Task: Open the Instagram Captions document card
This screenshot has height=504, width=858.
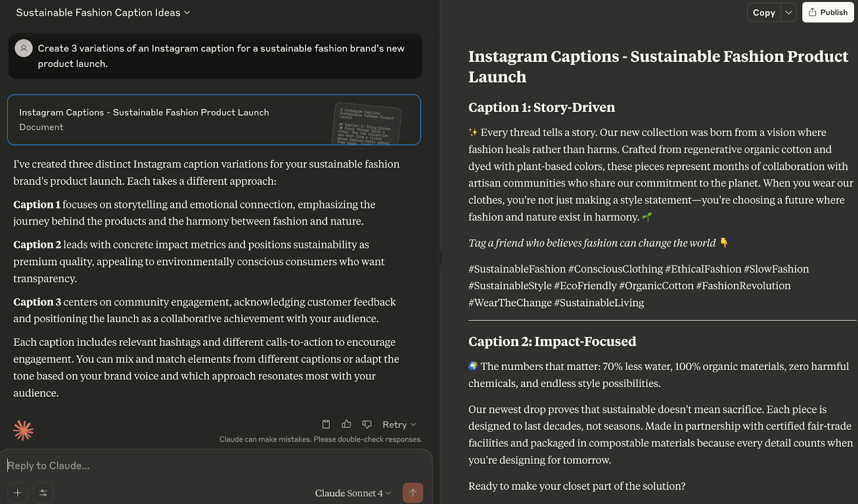Action: pyautogui.click(x=214, y=120)
